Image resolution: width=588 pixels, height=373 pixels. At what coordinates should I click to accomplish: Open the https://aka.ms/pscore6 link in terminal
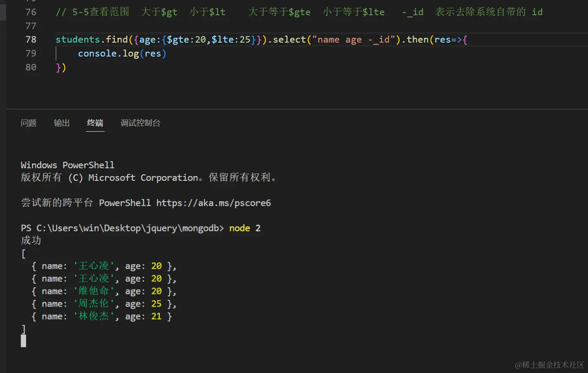click(x=213, y=203)
